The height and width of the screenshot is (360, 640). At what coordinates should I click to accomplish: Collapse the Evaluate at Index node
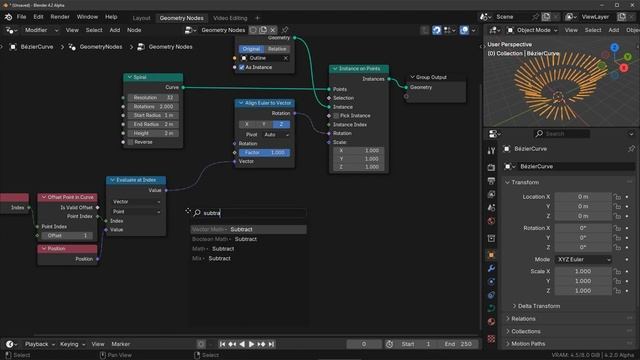tap(112, 180)
